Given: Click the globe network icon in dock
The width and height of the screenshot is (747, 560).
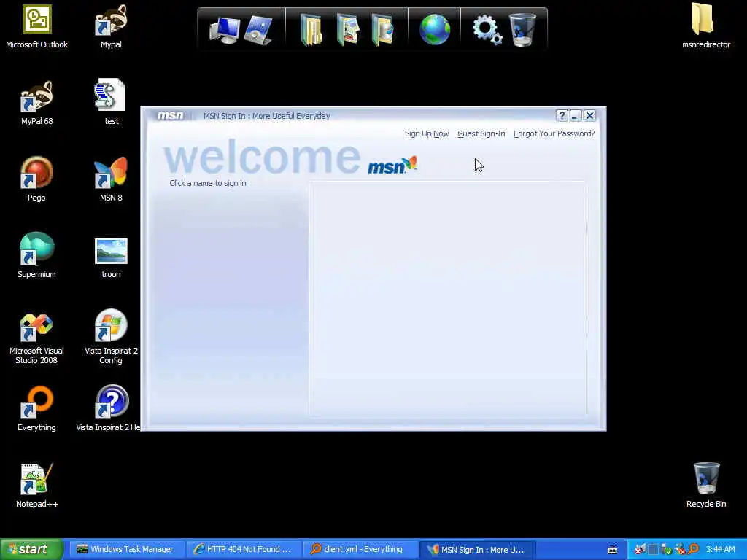Looking at the screenshot, I should (435, 29).
